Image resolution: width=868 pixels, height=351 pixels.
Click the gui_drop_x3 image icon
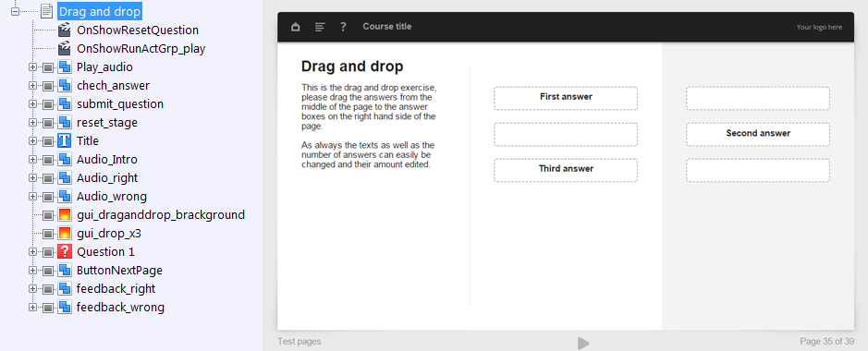pyautogui.click(x=65, y=234)
